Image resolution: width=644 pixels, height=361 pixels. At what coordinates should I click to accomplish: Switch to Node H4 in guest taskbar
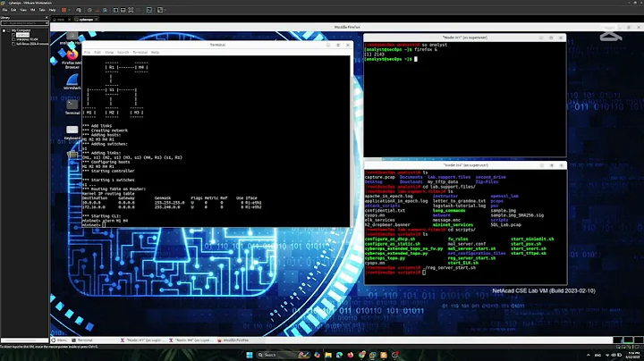191,340
